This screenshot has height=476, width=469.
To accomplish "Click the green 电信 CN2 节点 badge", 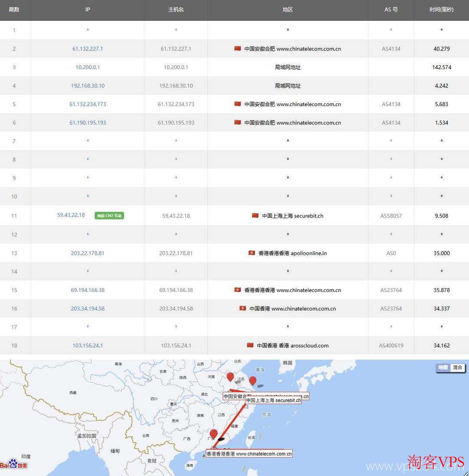I will point(109,216).
